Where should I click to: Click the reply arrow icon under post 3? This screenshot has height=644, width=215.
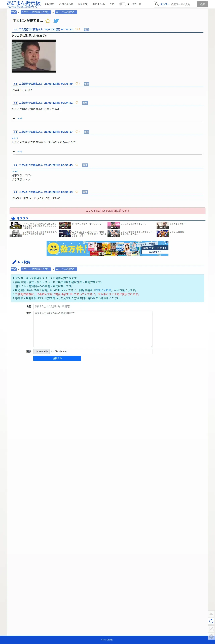click(14, 119)
